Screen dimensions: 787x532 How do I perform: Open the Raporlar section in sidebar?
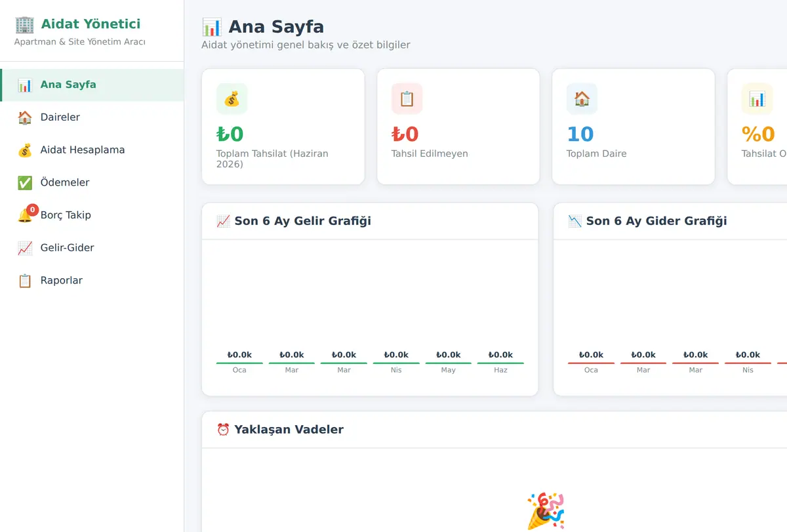(x=92, y=281)
